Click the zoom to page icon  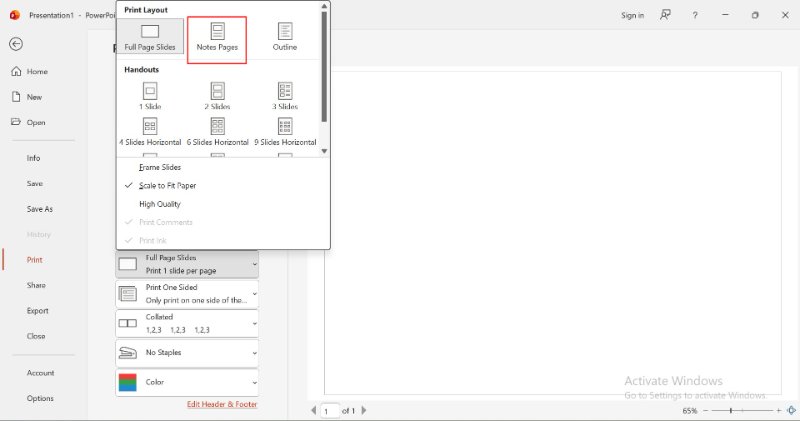click(x=791, y=410)
